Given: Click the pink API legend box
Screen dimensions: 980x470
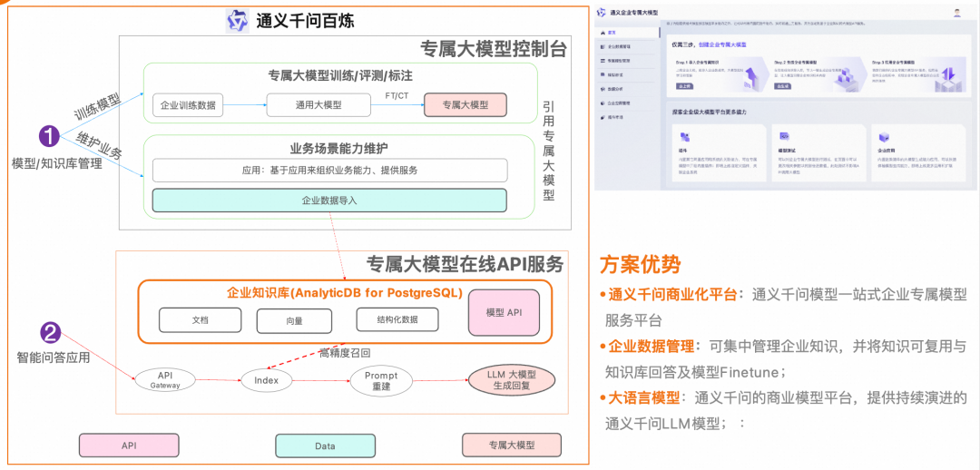Looking at the screenshot, I should [129, 446].
